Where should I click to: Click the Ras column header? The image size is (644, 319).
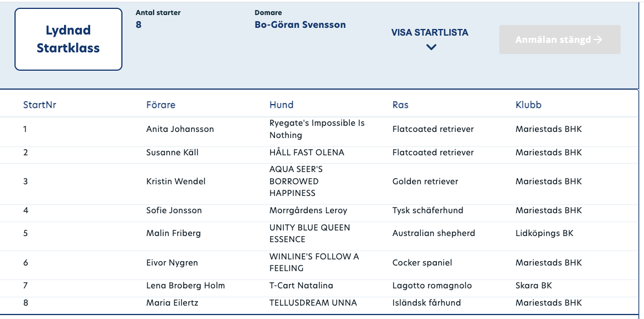click(400, 105)
